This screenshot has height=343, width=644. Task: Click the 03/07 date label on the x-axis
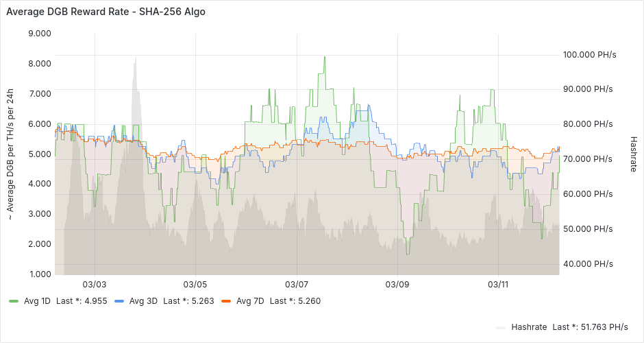tap(296, 284)
